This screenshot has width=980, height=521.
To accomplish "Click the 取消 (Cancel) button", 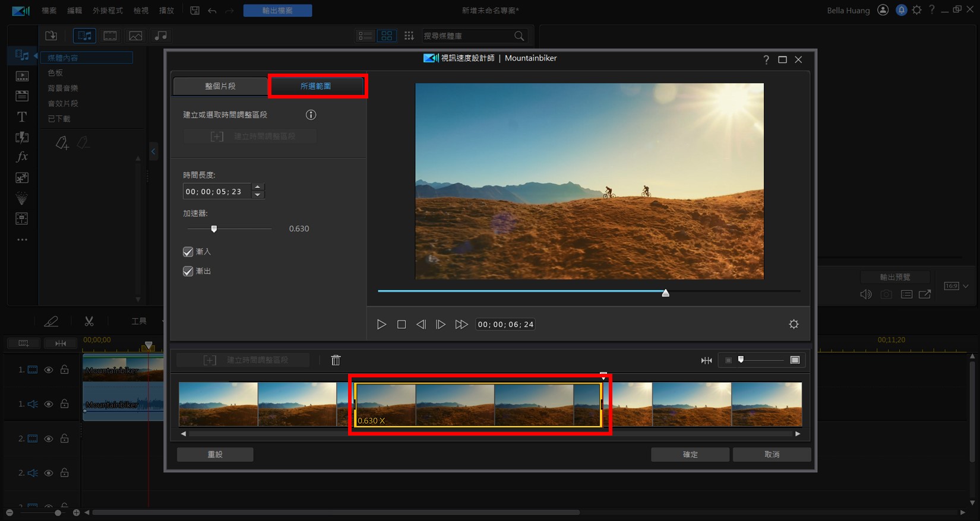I will click(x=772, y=455).
